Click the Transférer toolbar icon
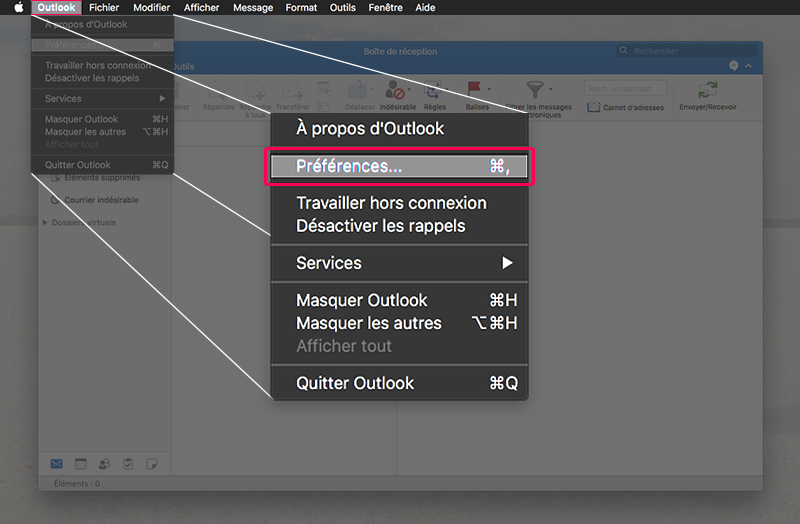 click(x=292, y=90)
